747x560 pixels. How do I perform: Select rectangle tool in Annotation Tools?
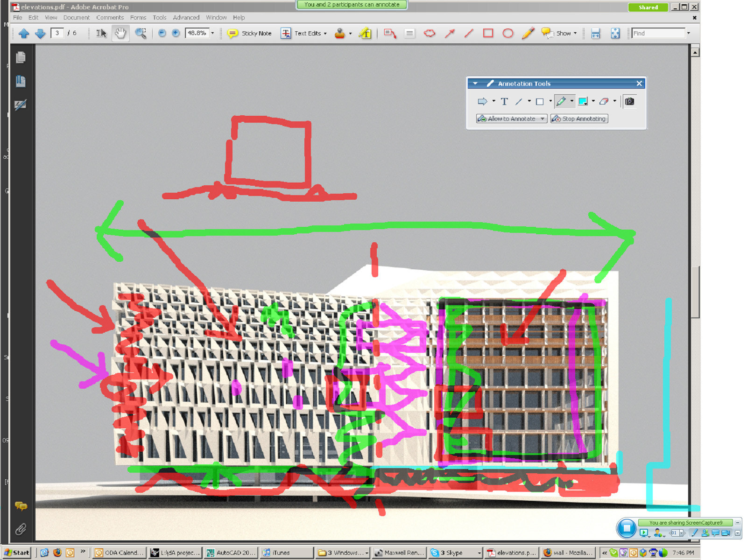coord(540,101)
